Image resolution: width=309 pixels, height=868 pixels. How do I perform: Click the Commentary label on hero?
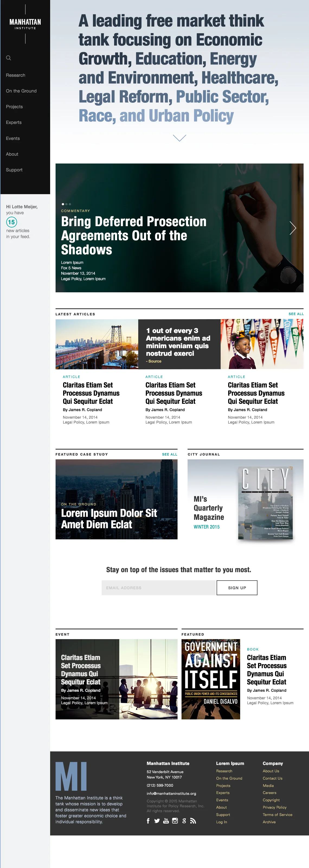(75, 211)
